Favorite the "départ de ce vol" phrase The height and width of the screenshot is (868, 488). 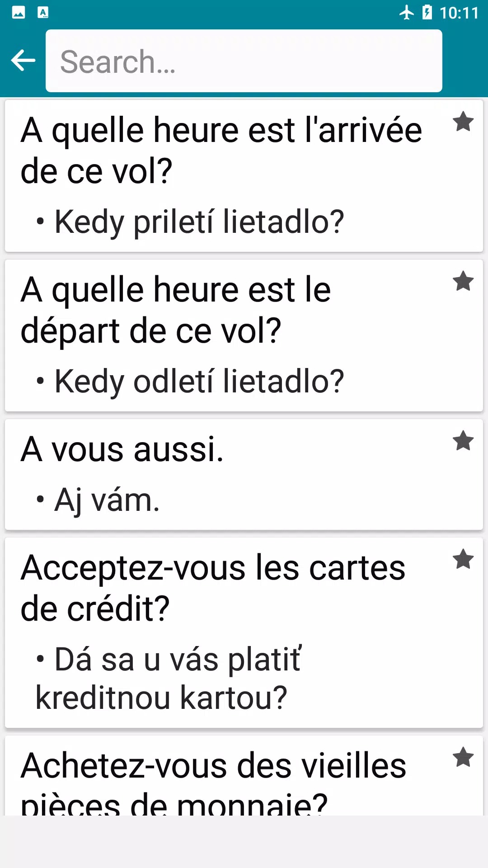[x=463, y=281]
